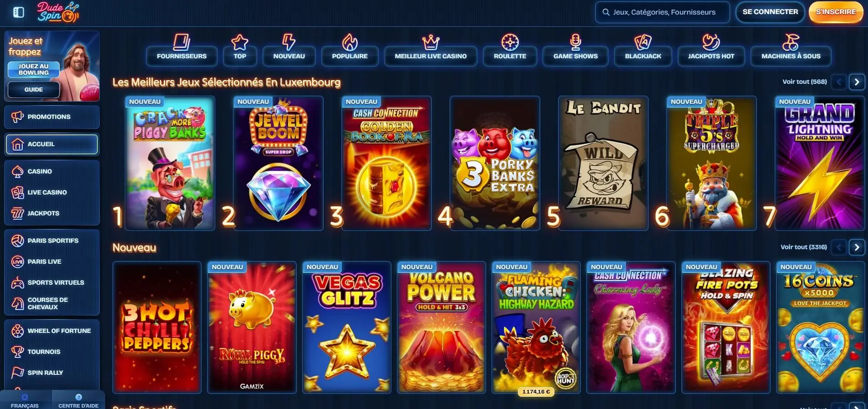
Task: Open the Populaire flame icon
Action: pyautogui.click(x=350, y=42)
